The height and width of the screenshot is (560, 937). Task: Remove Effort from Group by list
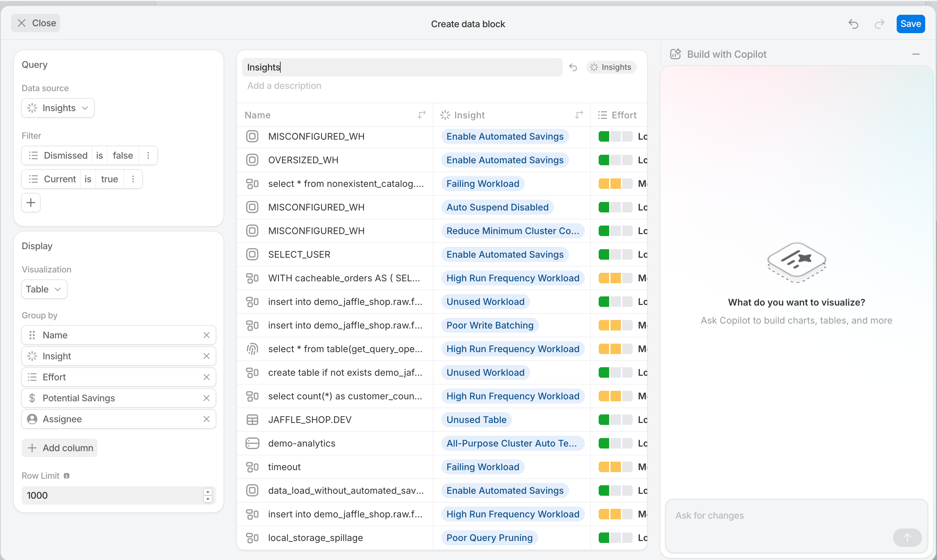coord(206,377)
